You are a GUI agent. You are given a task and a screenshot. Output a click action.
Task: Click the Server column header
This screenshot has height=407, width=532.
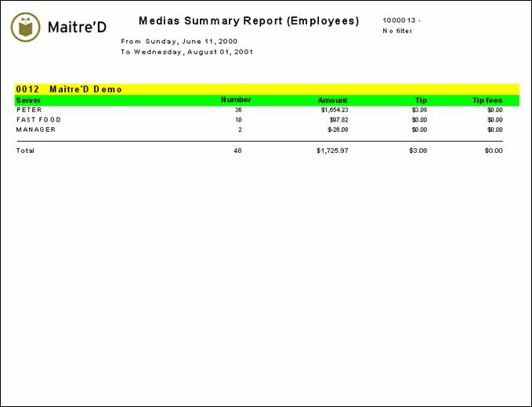28,100
